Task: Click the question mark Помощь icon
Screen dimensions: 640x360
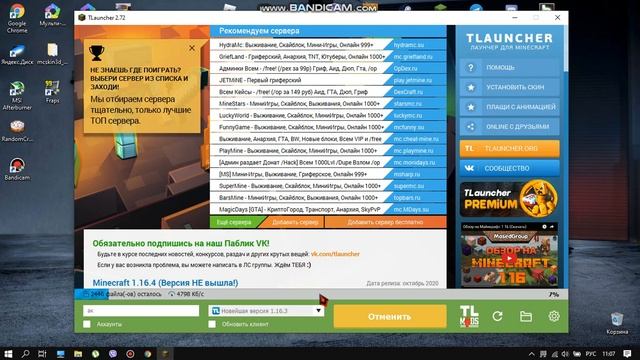Action: tap(471, 67)
